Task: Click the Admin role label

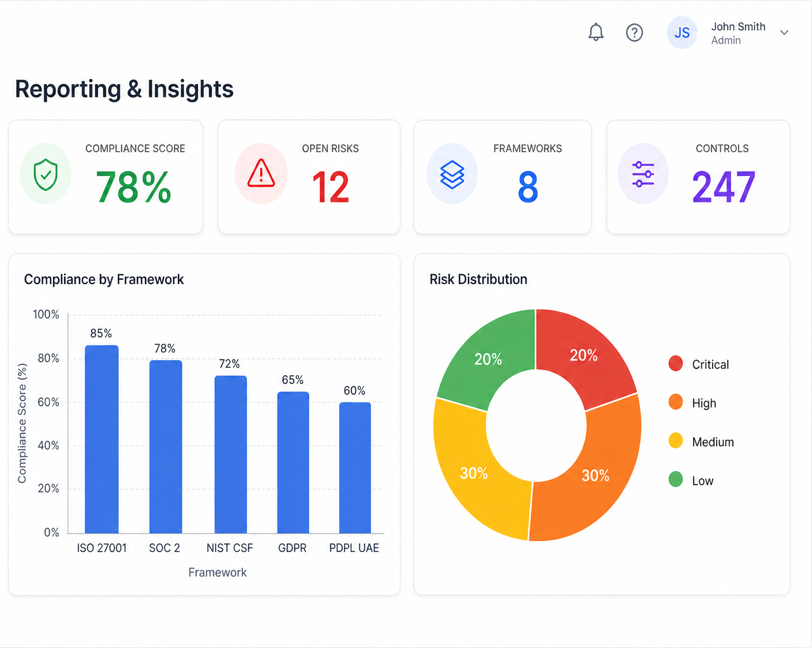Action: (x=726, y=40)
